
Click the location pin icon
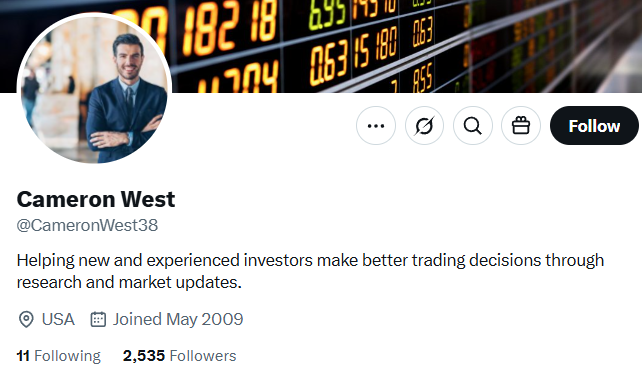click(26, 319)
